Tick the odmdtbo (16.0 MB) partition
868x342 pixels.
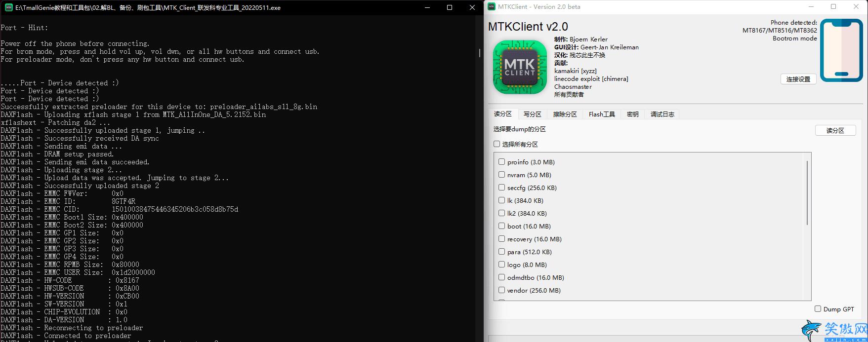pos(502,277)
